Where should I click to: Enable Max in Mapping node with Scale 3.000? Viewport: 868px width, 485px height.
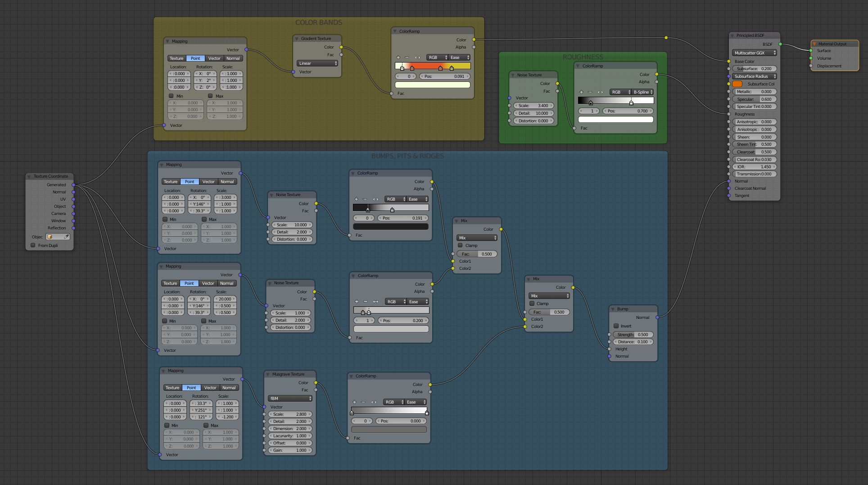204,219
